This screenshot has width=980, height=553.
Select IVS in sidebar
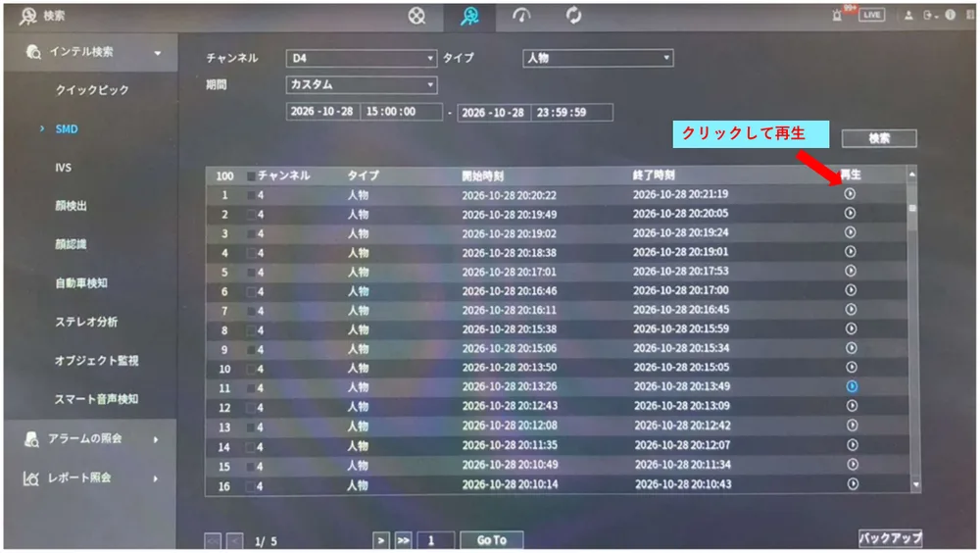click(63, 168)
